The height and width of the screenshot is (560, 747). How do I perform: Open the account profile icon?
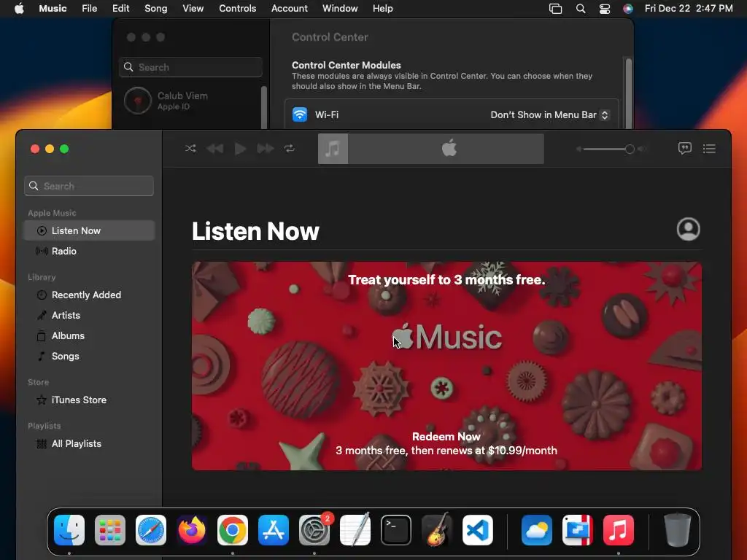[689, 229]
